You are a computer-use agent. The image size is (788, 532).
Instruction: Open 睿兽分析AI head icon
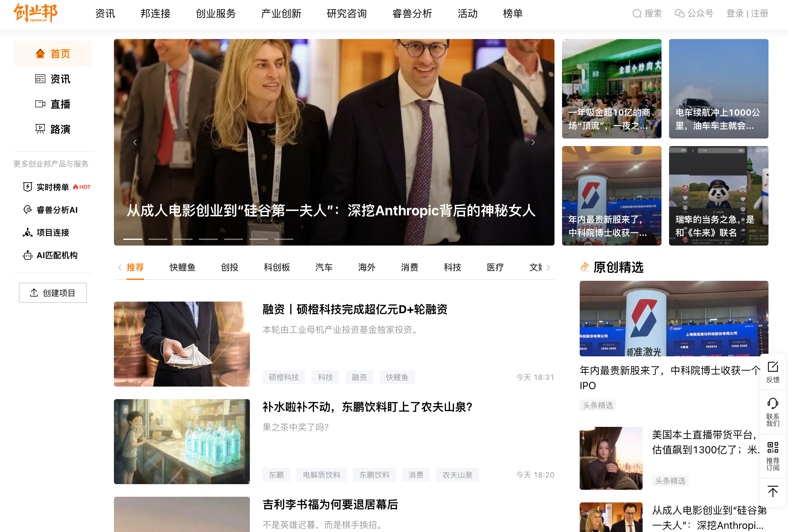[27, 210]
